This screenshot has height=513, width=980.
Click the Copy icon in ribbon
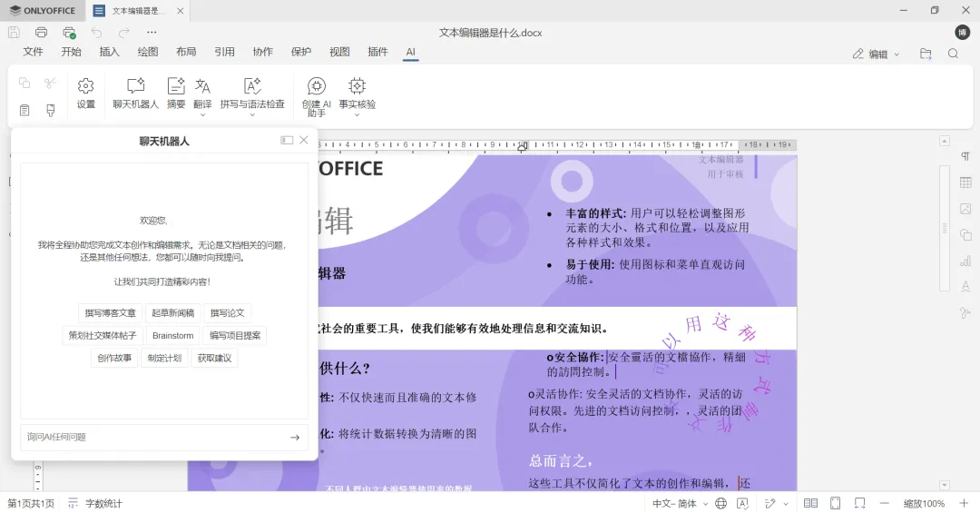coord(24,83)
